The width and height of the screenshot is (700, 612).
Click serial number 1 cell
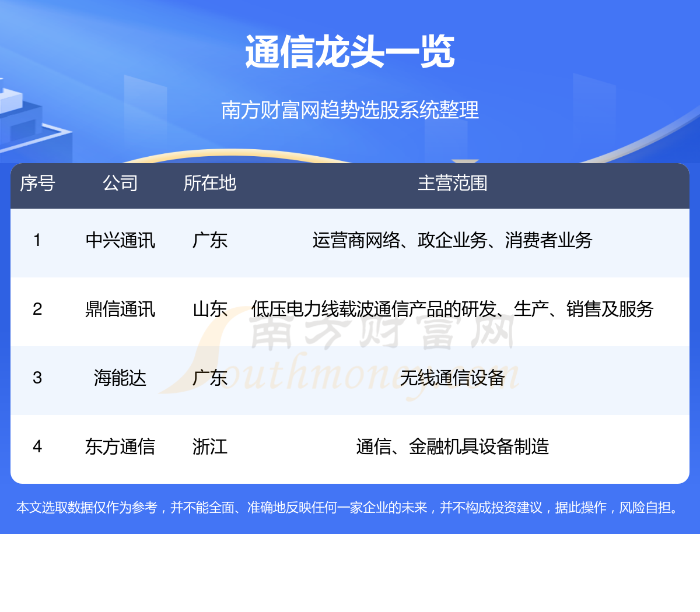(x=37, y=240)
